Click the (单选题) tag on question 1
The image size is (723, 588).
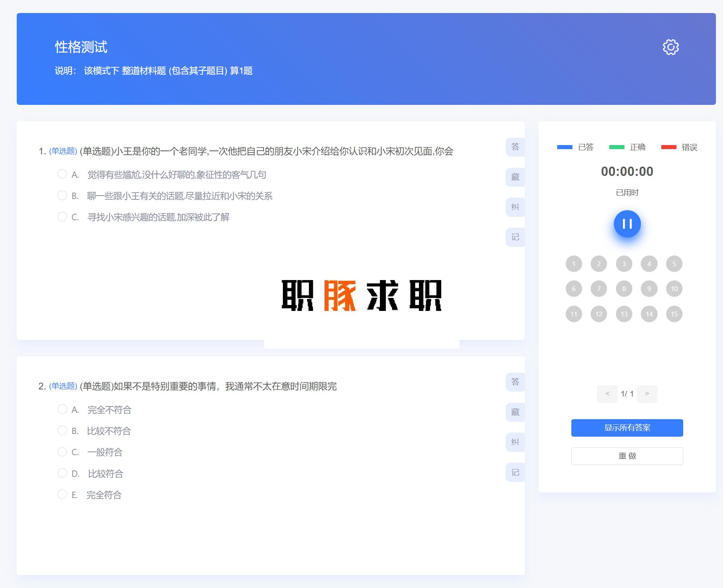pyautogui.click(x=63, y=151)
